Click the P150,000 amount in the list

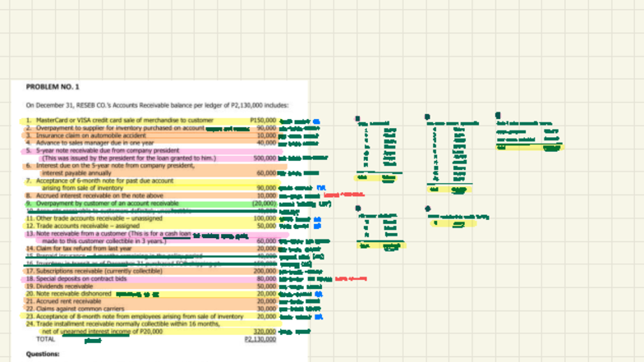pos(263,121)
